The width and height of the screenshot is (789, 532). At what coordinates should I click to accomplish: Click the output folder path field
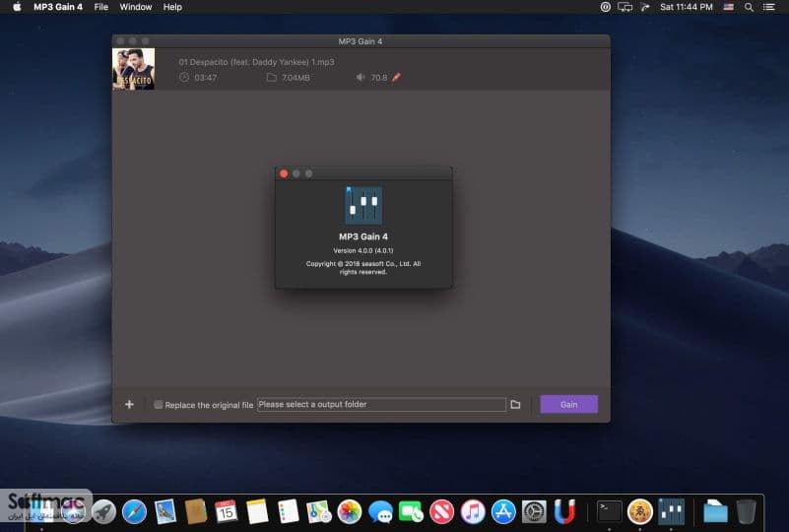(x=381, y=404)
